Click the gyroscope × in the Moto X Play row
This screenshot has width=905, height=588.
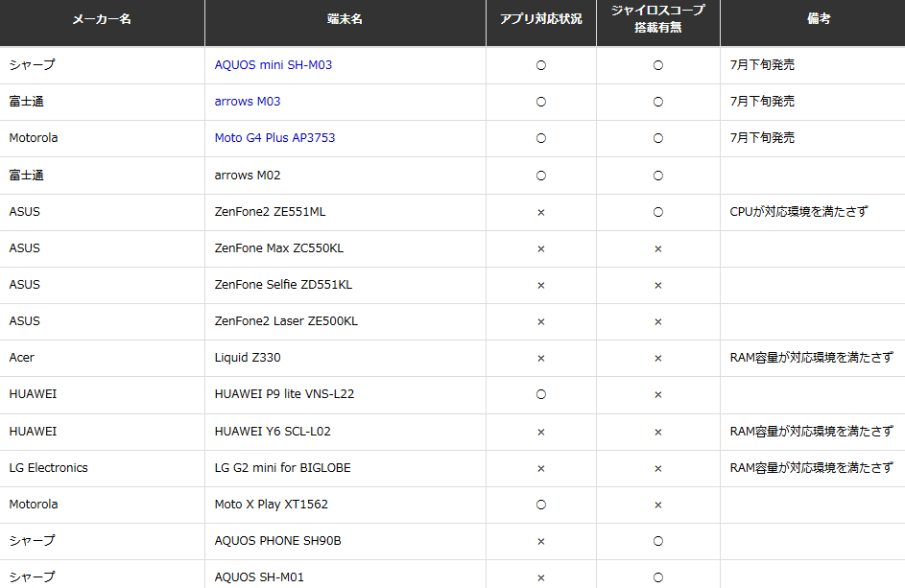tap(658, 505)
